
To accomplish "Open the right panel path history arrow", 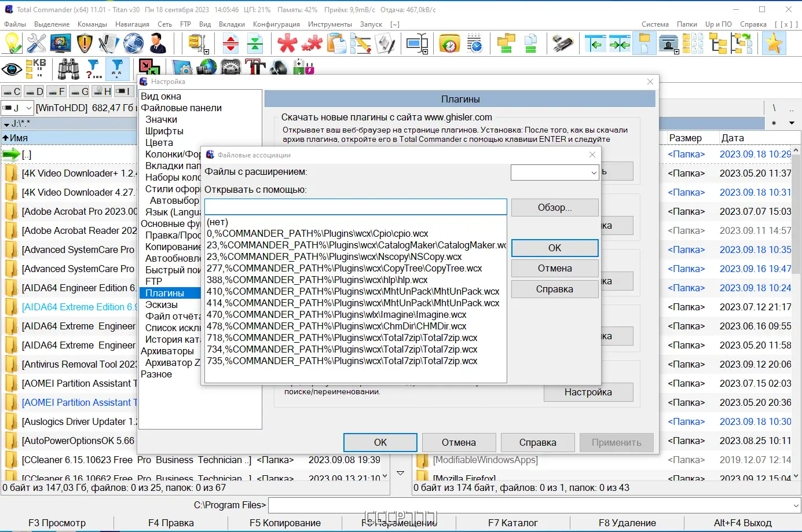I will click(x=792, y=123).
